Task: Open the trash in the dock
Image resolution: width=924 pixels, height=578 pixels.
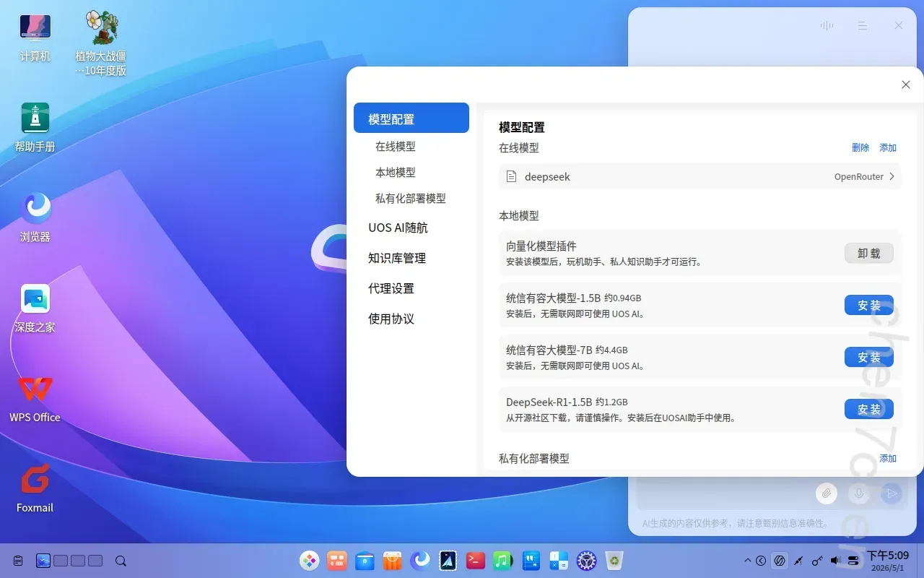Action: tap(614, 561)
